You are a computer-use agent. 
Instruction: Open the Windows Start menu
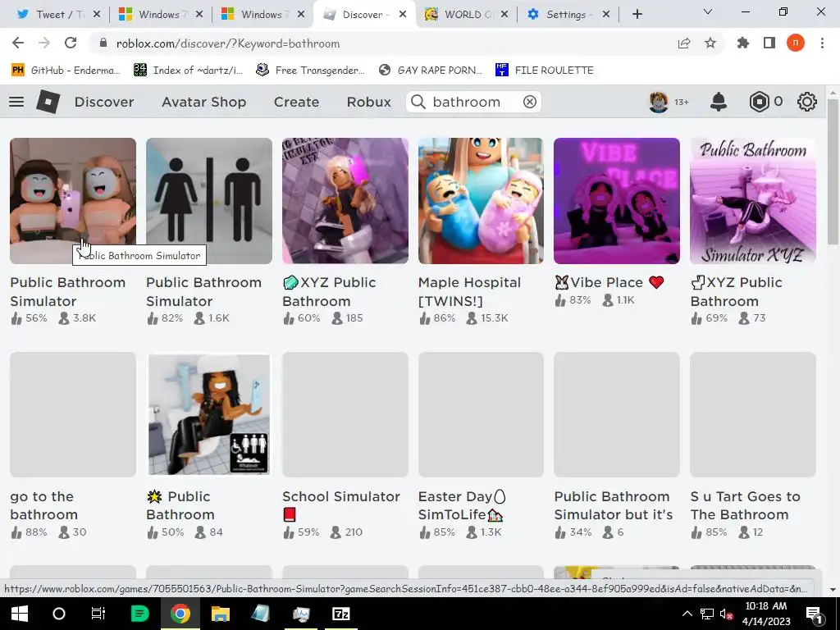(x=20, y=614)
